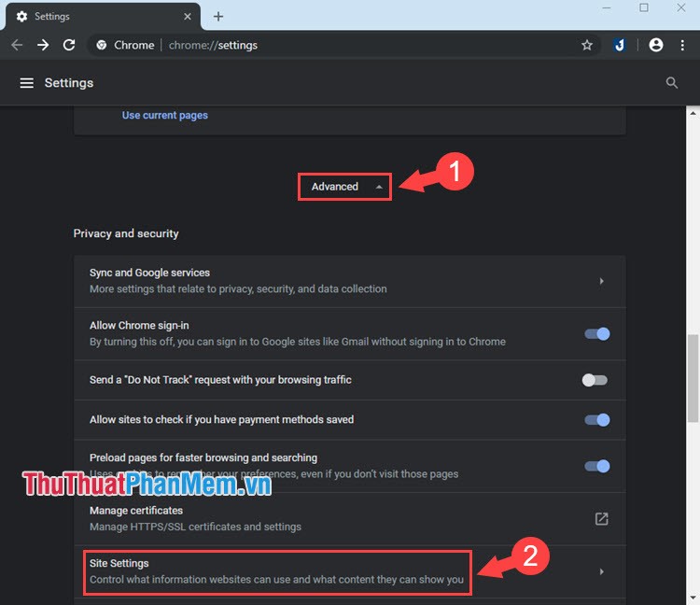Image resolution: width=700 pixels, height=605 pixels.
Task: Click the gear icon on the Settings tab
Action: pyautogui.click(x=21, y=17)
